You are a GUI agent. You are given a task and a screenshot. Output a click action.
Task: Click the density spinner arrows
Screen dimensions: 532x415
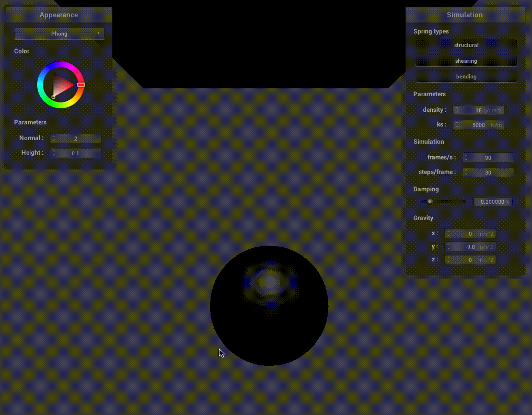coord(456,110)
